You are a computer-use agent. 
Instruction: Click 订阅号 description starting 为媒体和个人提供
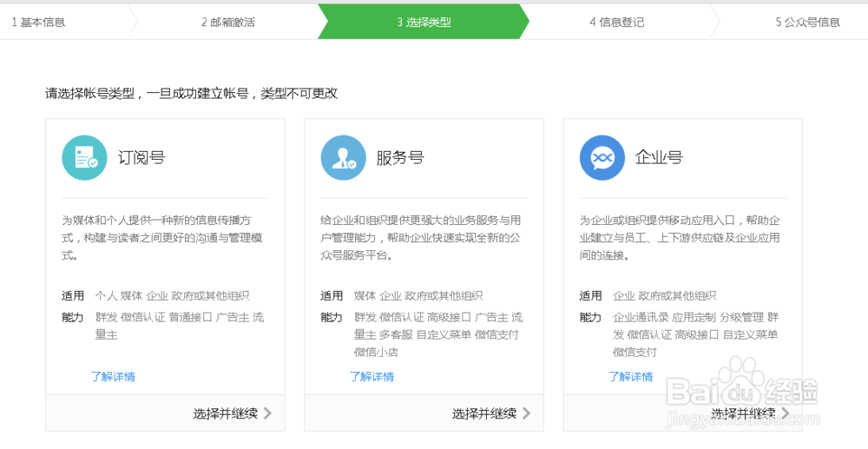163,238
